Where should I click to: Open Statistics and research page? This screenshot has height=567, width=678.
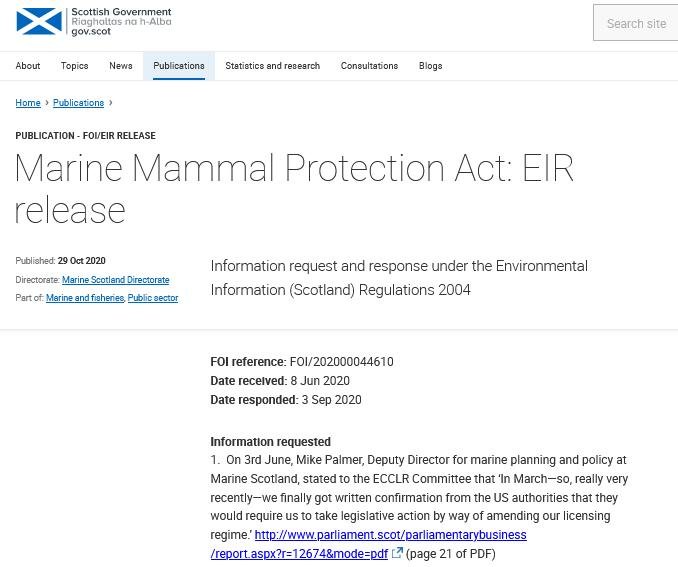coord(272,66)
